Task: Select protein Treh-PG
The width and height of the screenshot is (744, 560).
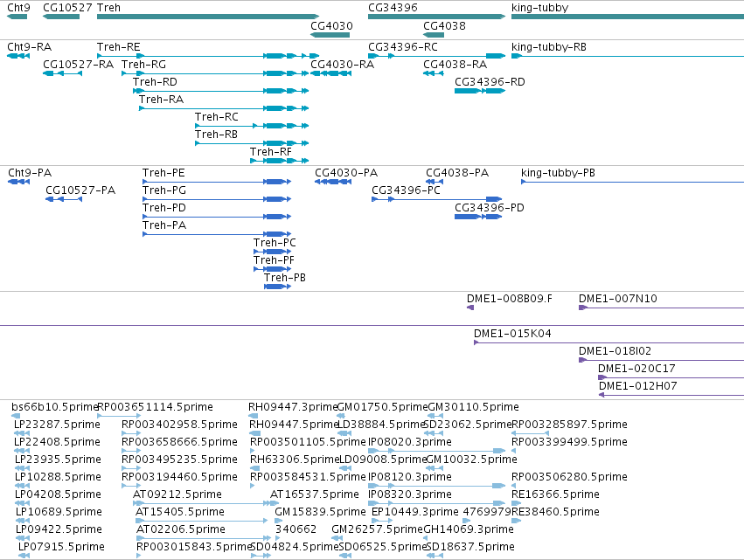Action: (217, 199)
